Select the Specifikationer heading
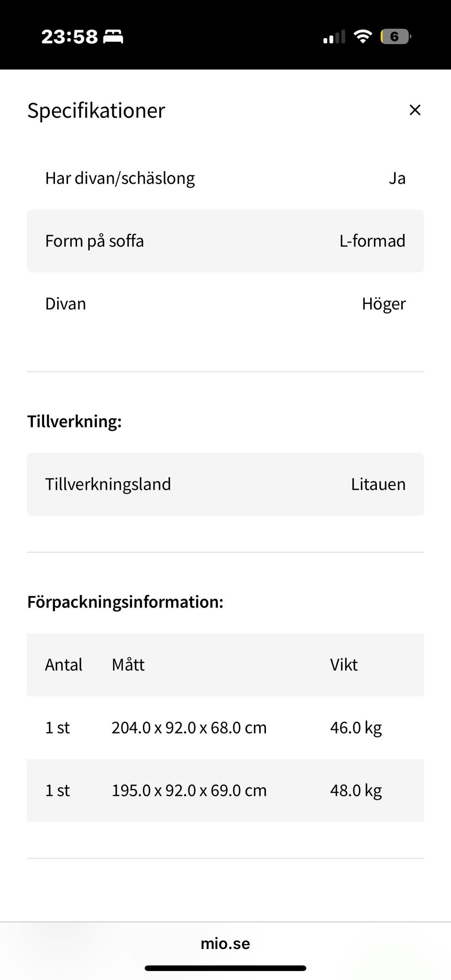Screen dimensions: 451x980 96,111
